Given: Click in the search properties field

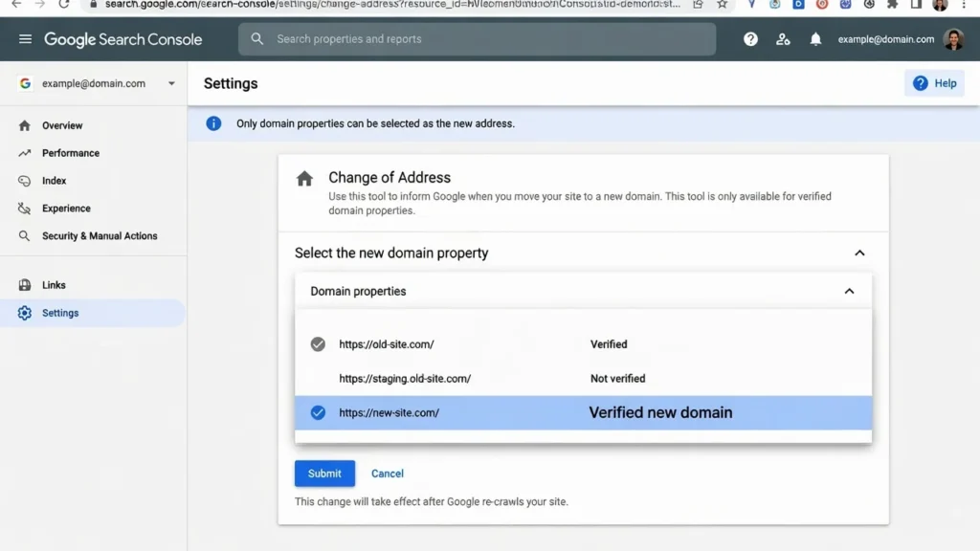Looking at the screenshot, I should (x=477, y=38).
